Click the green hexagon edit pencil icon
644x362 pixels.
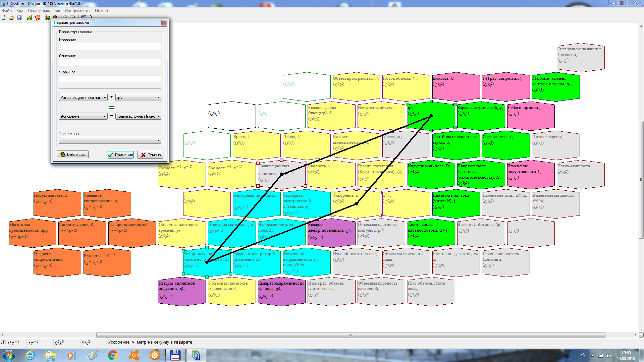[x=30, y=18]
